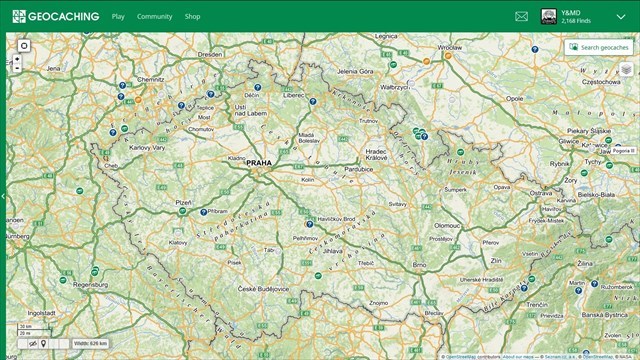
Task: Select the green cache near Tychy
Action: [609, 165]
